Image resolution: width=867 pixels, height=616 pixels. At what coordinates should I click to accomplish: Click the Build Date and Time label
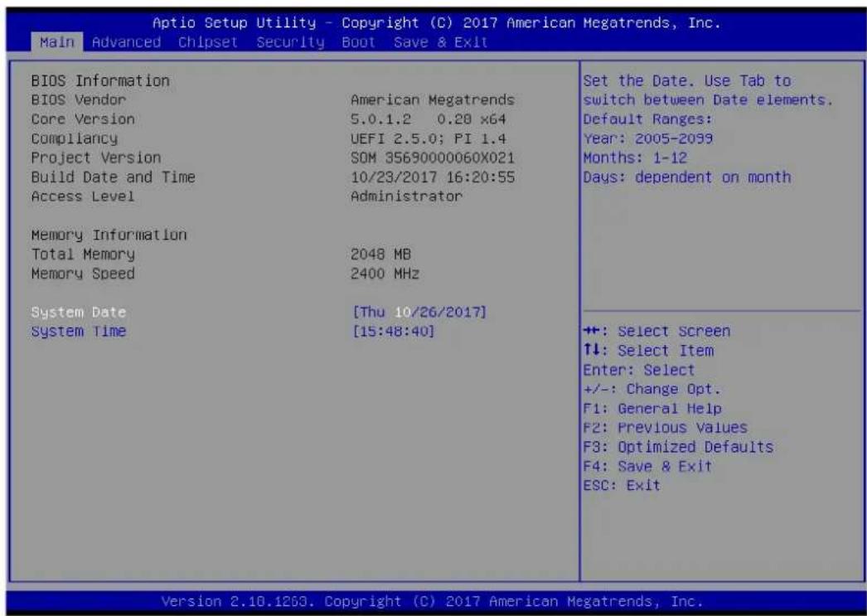pos(114,177)
